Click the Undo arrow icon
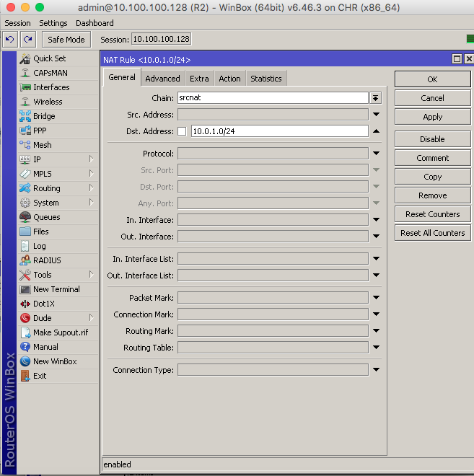 coord(10,40)
